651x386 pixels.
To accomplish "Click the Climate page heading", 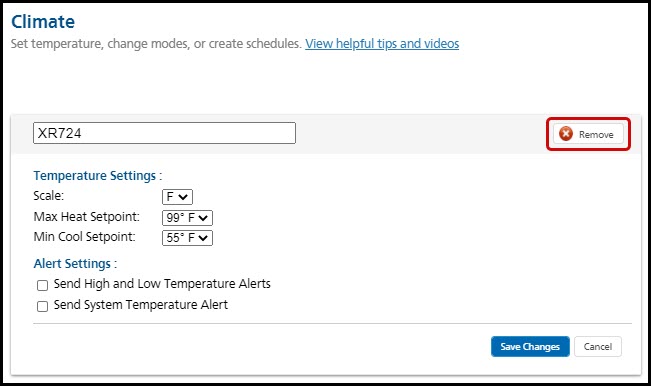I will (x=43, y=22).
